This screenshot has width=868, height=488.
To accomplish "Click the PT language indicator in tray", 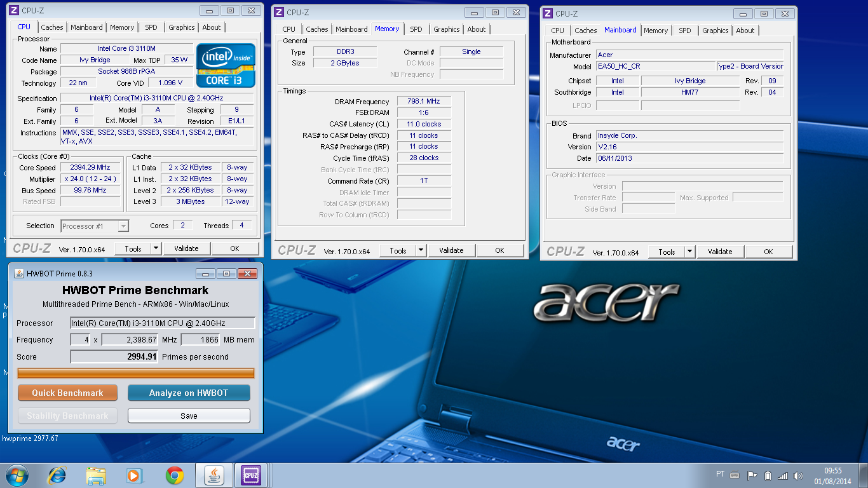I will pos(720,474).
